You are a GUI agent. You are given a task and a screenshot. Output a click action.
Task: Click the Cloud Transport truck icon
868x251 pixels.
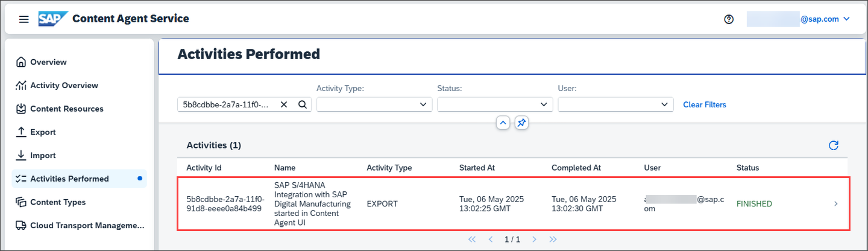click(x=21, y=226)
